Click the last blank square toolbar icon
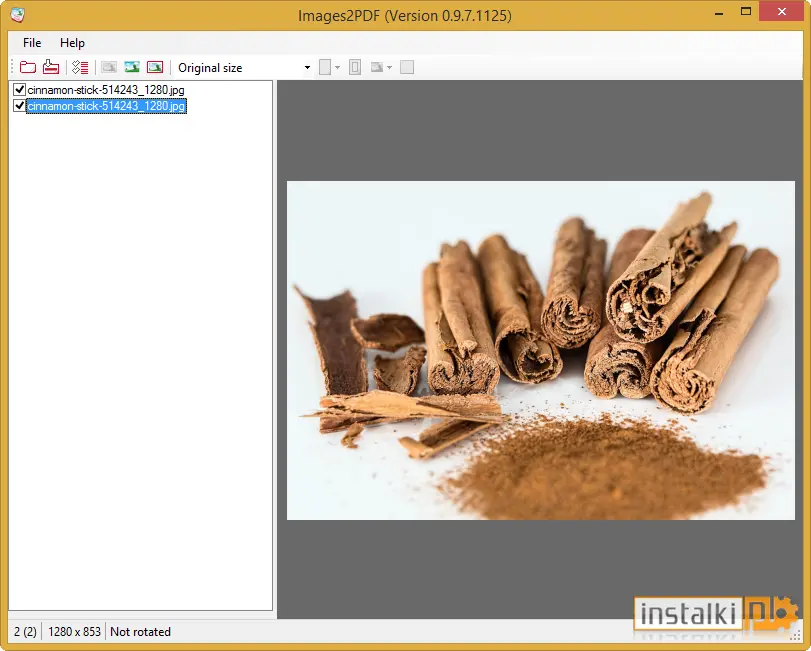This screenshot has height=651, width=811. coord(407,67)
